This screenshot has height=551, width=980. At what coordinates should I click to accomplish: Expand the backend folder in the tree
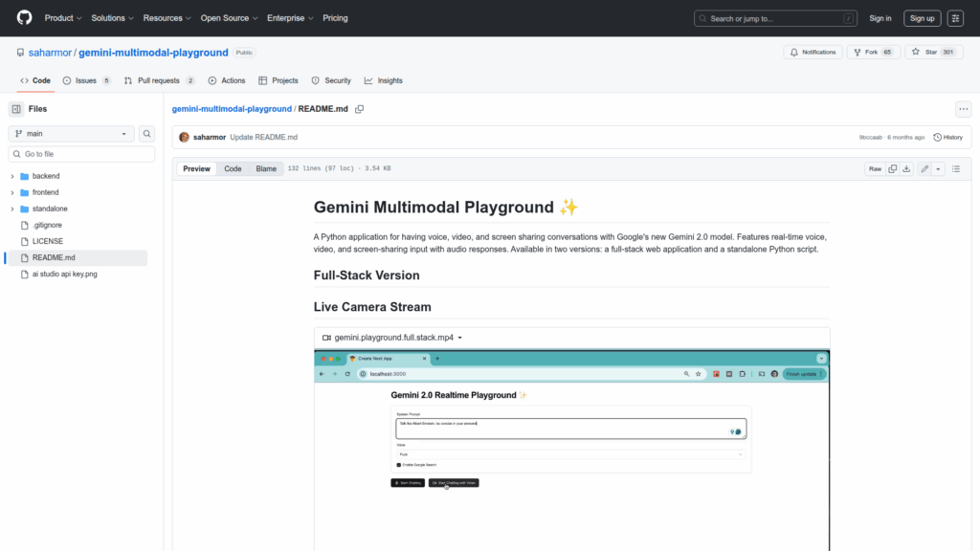pyautogui.click(x=12, y=176)
